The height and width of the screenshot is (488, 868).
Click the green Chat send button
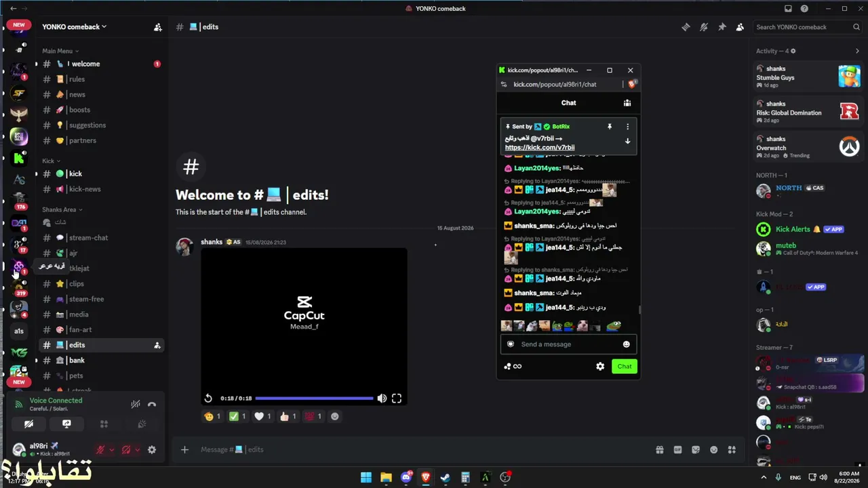pos(624,367)
